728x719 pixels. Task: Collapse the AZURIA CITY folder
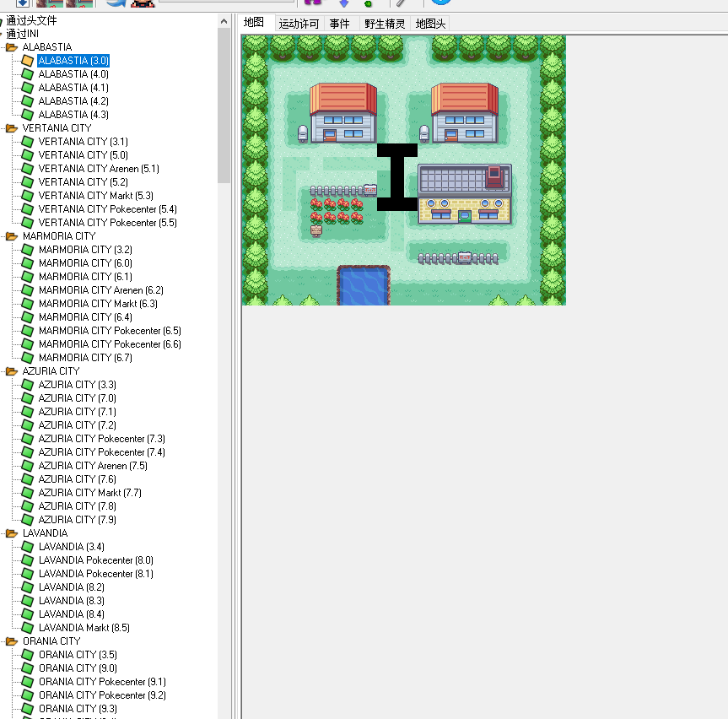pyautogui.click(x=12, y=371)
